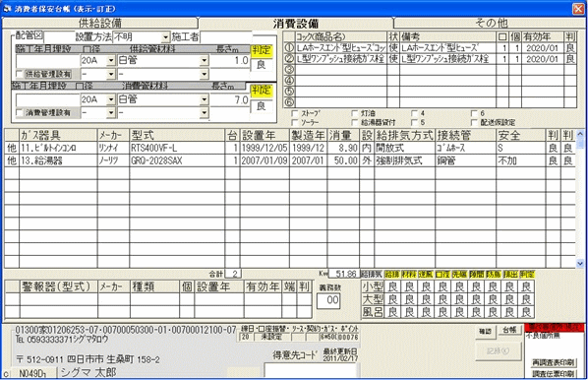Click model cell GRQ-2028SAX
Image resolution: width=588 pixels, height=380 pixels.
(x=177, y=160)
